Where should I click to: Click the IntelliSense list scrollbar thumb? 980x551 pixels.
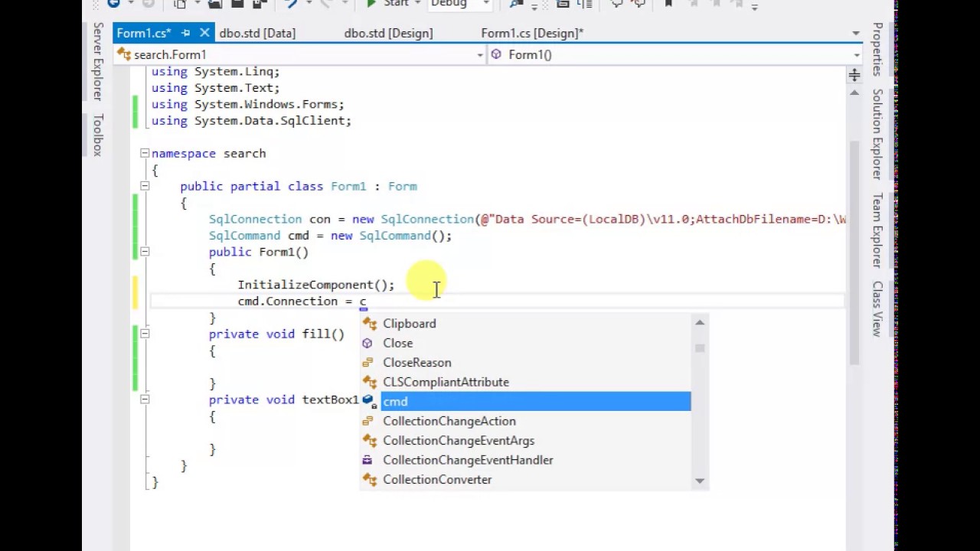pyautogui.click(x=700, y=348)
